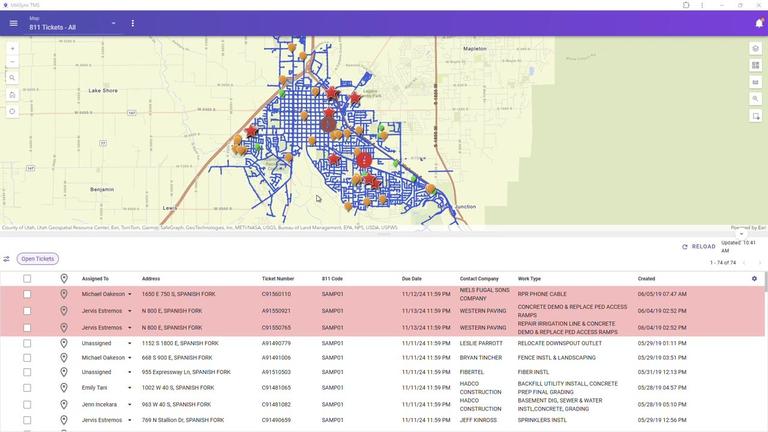768x432 pixels.
Task: Open assignee dropdown for Emily Tani
Action: pos(130,388)
